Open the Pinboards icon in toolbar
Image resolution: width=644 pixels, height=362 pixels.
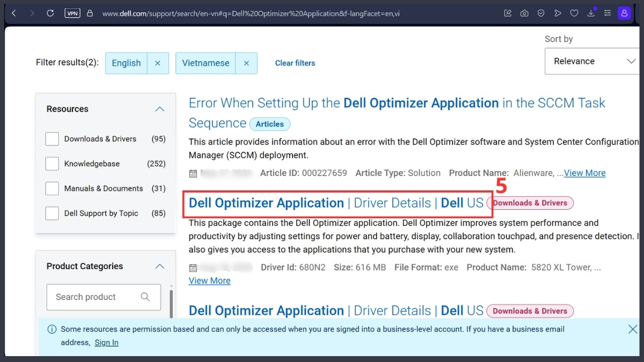[508, 13]
